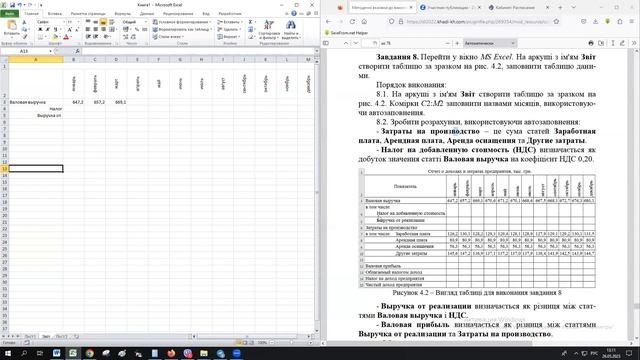Click the browser Reload icon
This screenshot has height=360, width=640.
(x=352, y=22)
